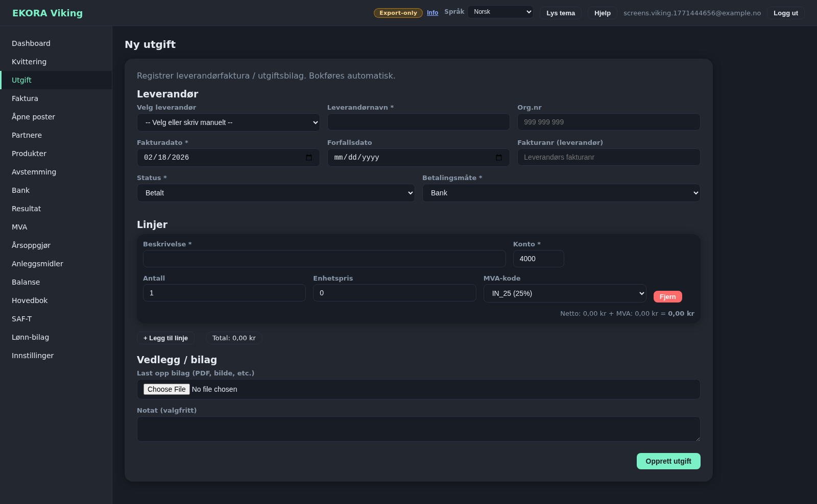
Task: Add a row with Legg til linje
Action: point(165,338)
